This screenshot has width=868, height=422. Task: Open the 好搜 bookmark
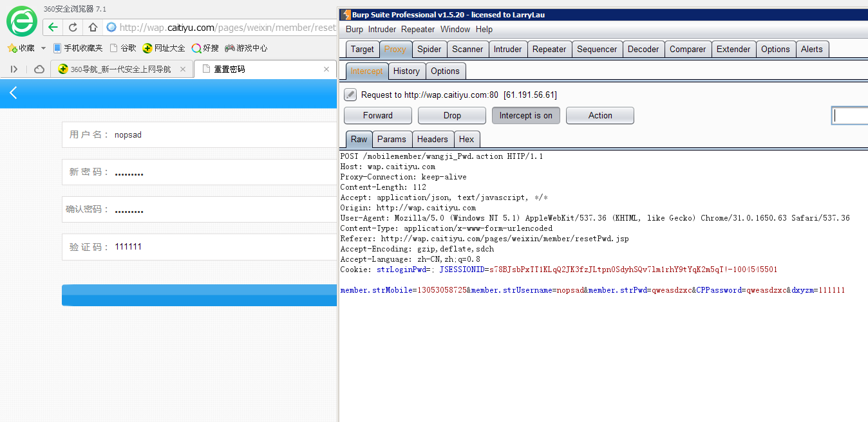pos(205,48)
